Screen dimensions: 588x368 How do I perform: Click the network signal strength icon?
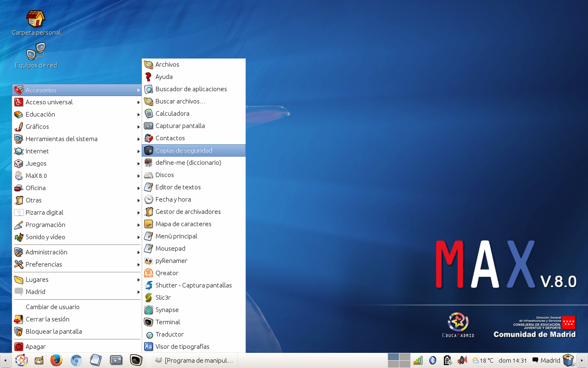tap(418, 360)
